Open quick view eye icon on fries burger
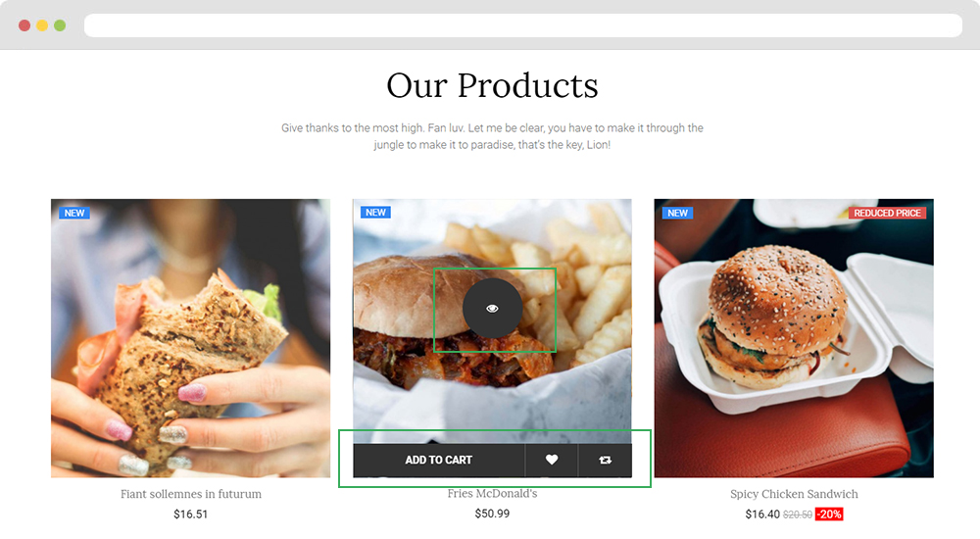The height and width of the screenshot is (539, 980). [x=492, y=309]
